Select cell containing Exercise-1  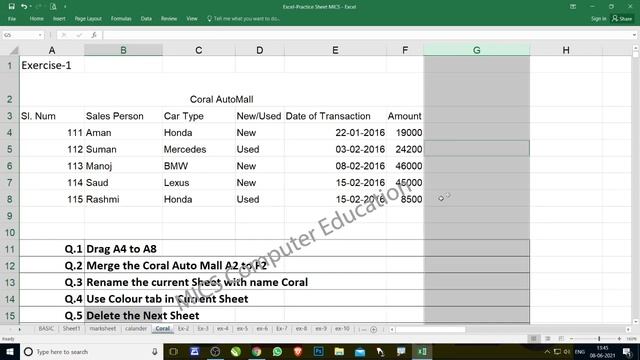coord(51,65)
